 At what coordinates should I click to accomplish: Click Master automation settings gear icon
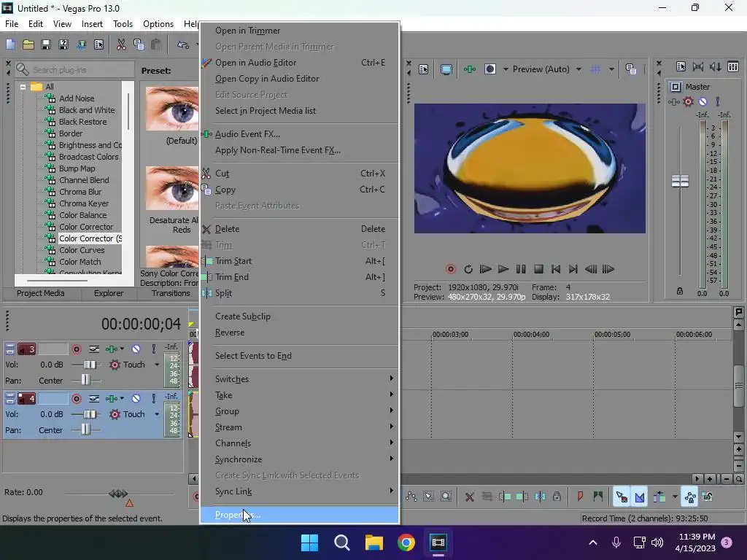click(x=688, y=102)
